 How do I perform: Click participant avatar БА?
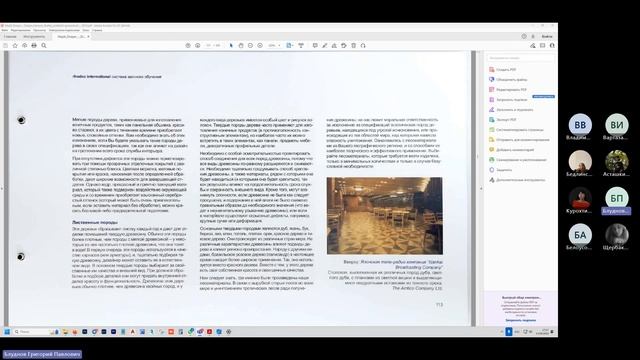coord(580,235)
